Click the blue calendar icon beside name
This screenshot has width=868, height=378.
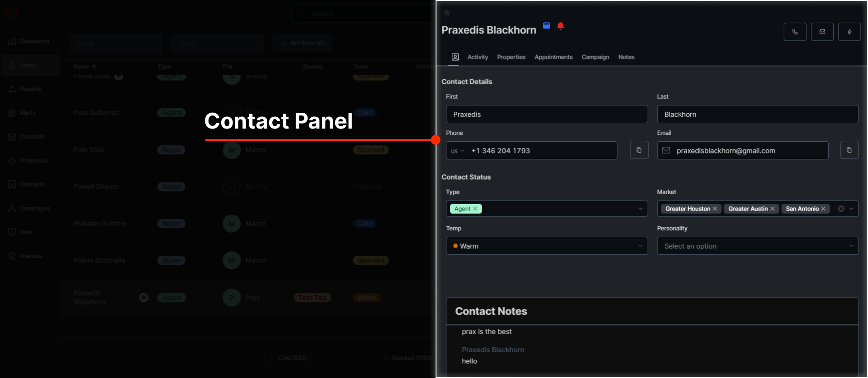[546, 25]
